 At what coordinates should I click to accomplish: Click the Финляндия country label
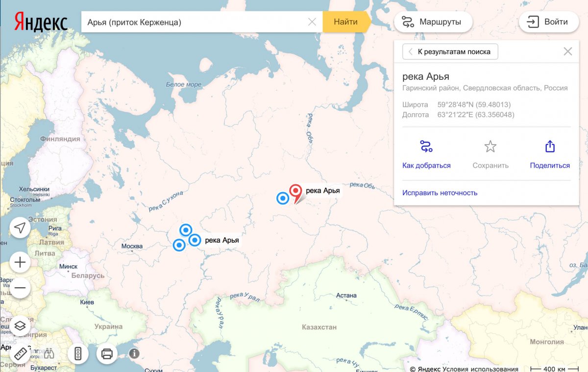(60, 139)
